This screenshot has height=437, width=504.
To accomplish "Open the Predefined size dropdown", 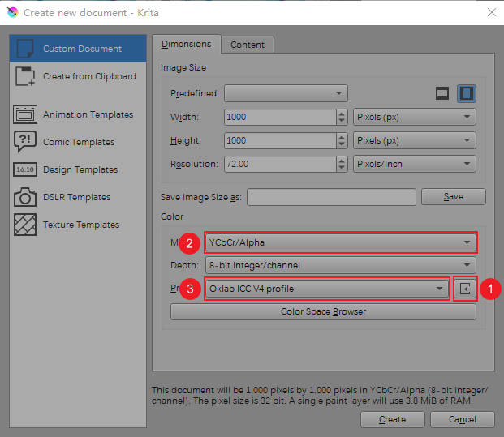I will tap(286, 93).
